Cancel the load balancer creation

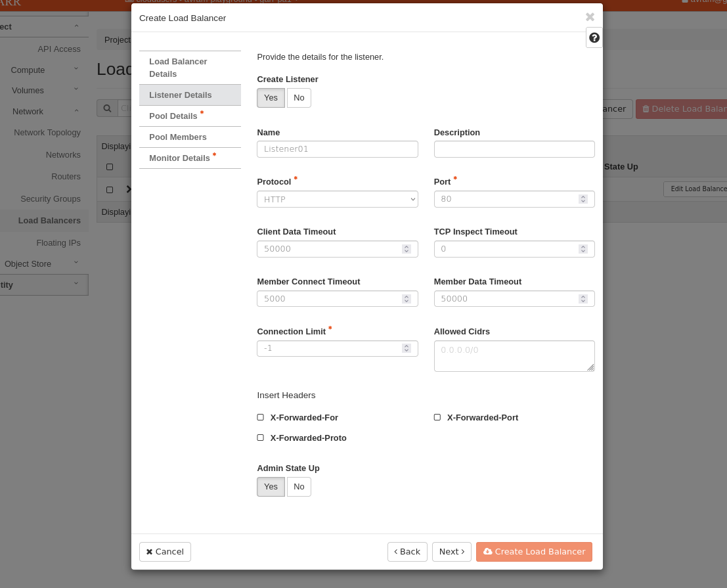[x=165, y=552]
